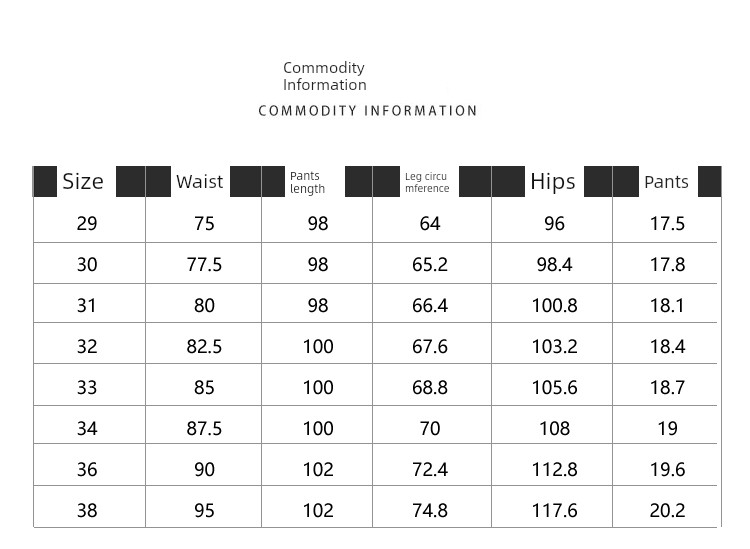This screenshot has height=549, width=750.
Task: Select the Pants length column header
Action: pos(308,182)
